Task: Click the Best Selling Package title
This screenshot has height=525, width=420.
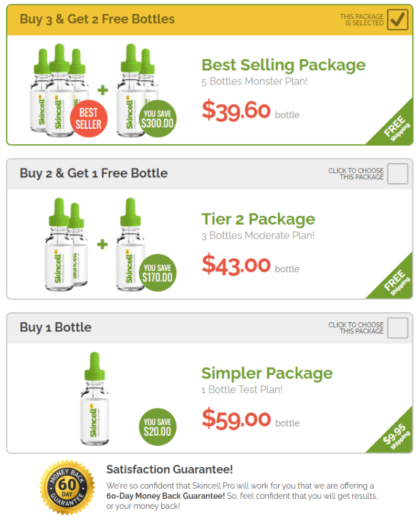Action: pyautogui.click(x=283, y=65)
